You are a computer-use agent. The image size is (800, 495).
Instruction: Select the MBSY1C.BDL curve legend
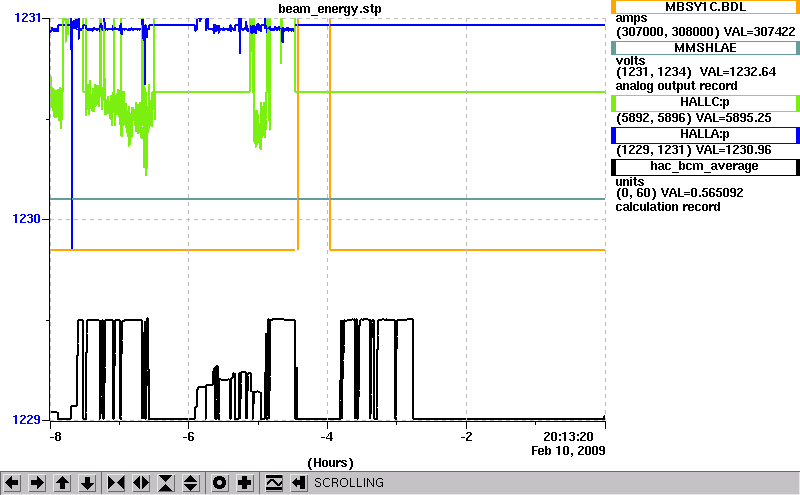click(706, 7)
